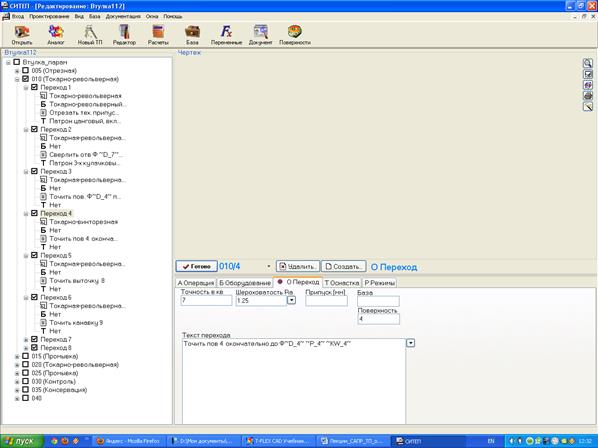Open the База database icon

pyautogui.click(x=192, y=35)
